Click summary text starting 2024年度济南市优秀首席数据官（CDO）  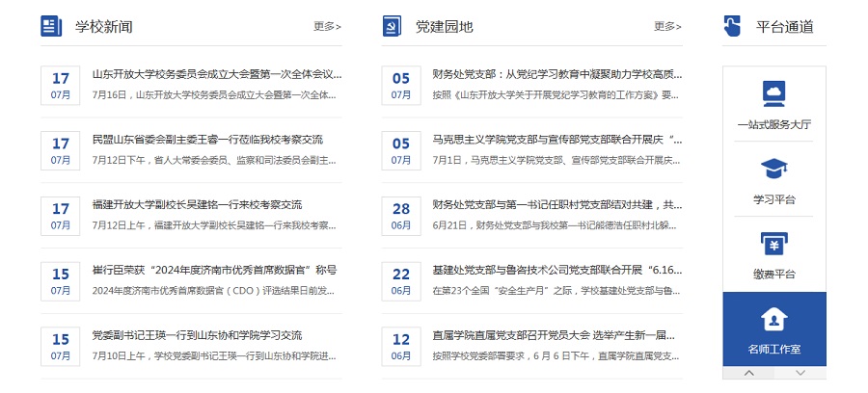[x=214, y=291]
